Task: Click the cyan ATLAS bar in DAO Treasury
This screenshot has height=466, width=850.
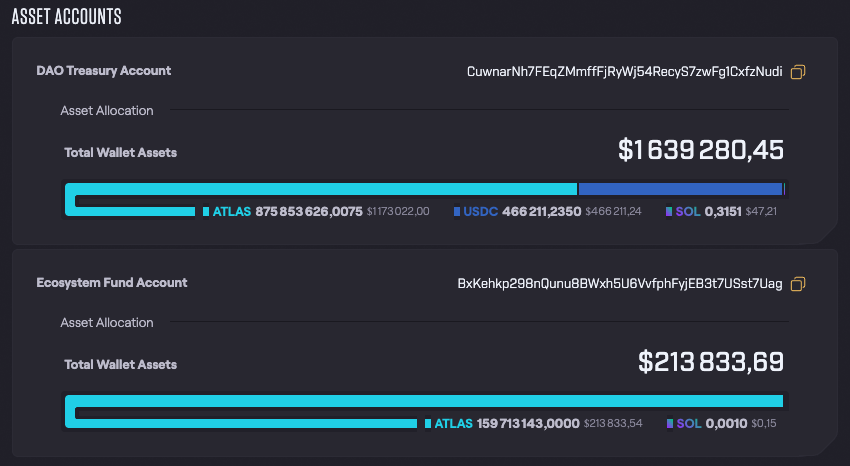Action: (320, 189)
